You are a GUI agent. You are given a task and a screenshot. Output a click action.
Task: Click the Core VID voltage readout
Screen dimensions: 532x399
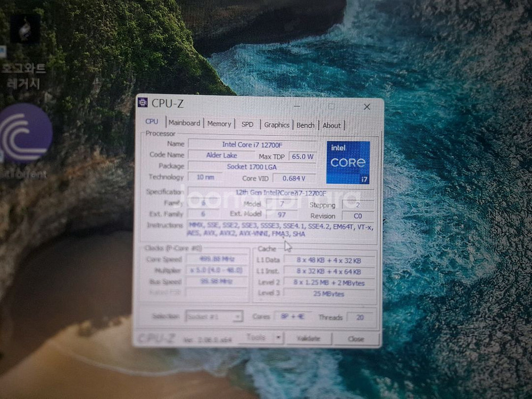tap(295, 178)
